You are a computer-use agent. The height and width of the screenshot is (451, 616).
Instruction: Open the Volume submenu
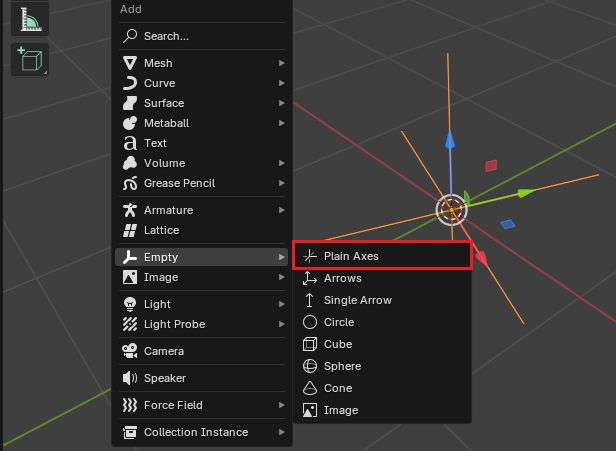click(x=202, y=163)
